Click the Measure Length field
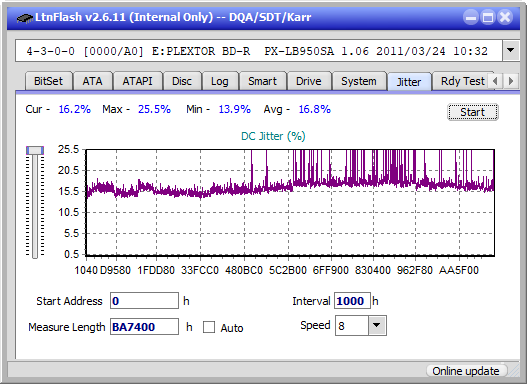Viewport: 527px width, 384px height. 144,327
